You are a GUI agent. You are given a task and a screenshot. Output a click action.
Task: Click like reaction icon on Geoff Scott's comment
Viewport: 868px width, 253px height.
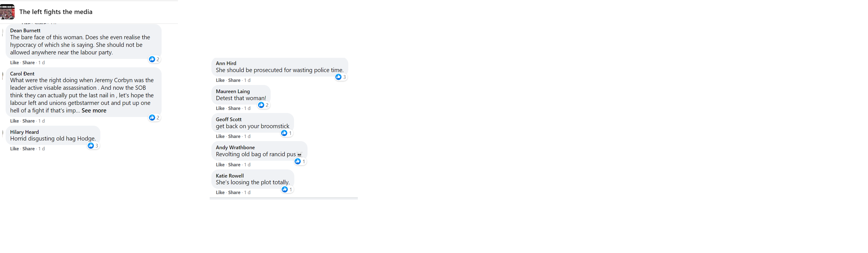click(284, 133)
